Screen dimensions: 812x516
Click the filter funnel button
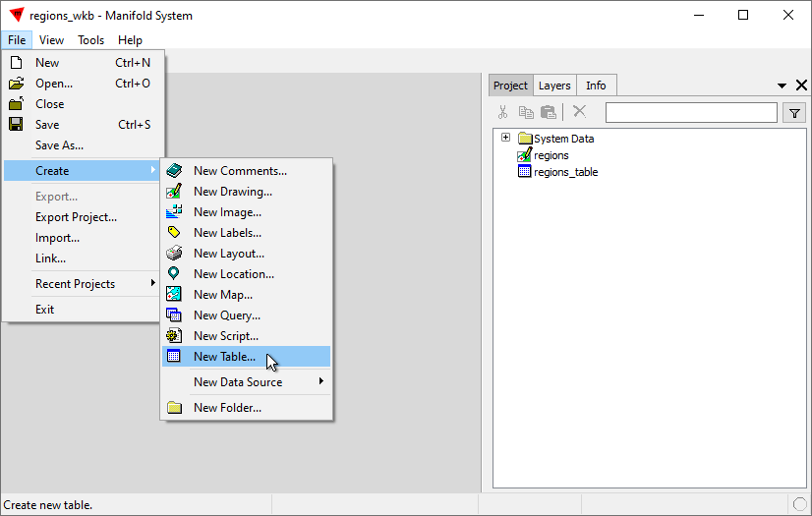pos(794,112)
